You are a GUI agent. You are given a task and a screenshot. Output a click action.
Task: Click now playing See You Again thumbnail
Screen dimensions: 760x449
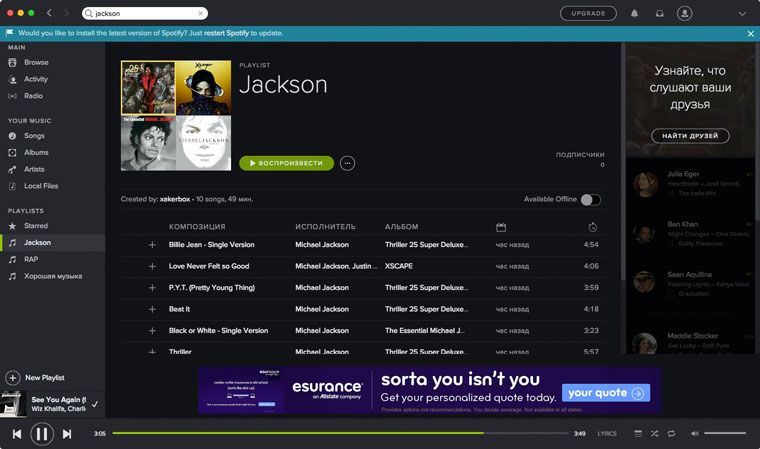pos(13,404)
